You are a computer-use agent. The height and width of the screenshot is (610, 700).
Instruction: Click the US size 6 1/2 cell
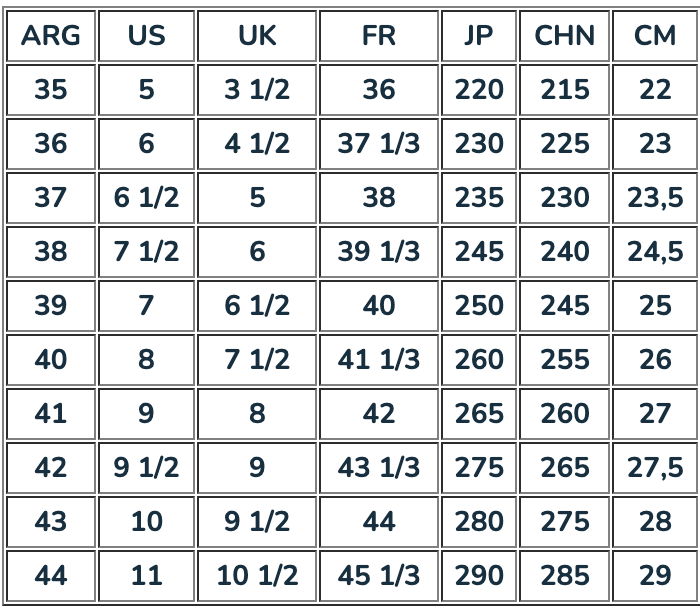[x=146, y=198]
